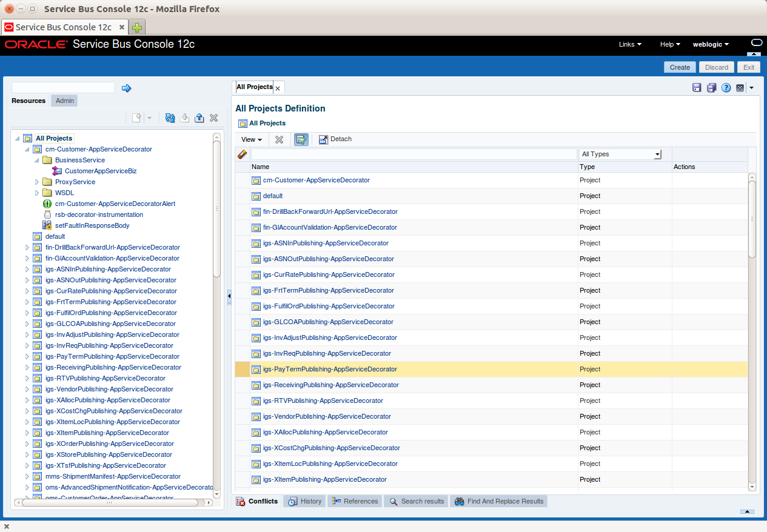Viewport: 767px width, 532px height.
Task: Click the Firefox new tab plus icon
Action: click(x=138, y=27)
